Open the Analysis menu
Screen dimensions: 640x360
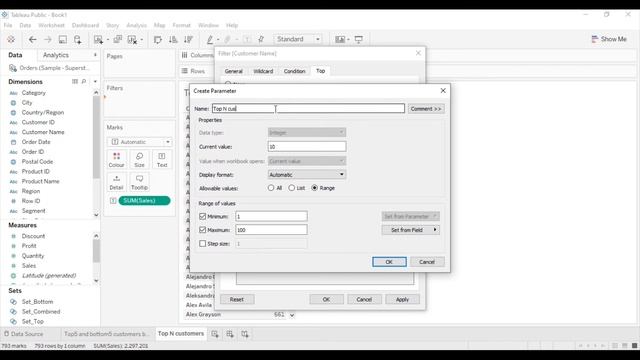[x=136, y=25]
